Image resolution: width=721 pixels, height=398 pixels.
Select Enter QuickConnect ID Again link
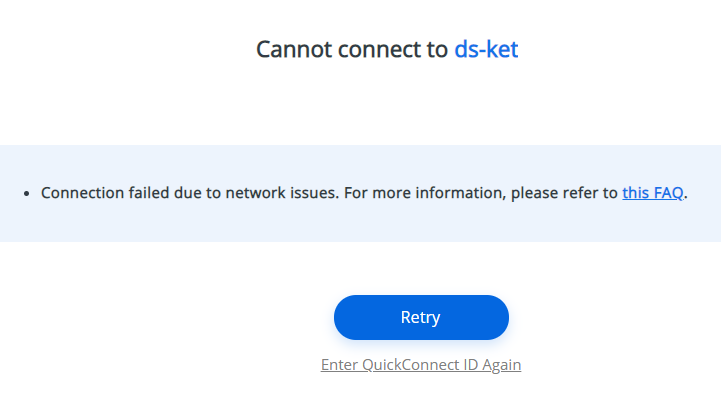[x=421, y=365]
